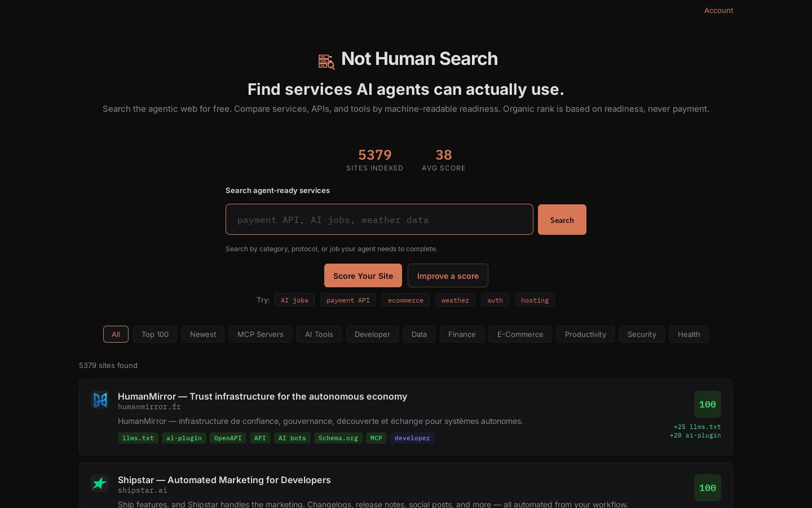Select the Developer filter

point(372,334)
